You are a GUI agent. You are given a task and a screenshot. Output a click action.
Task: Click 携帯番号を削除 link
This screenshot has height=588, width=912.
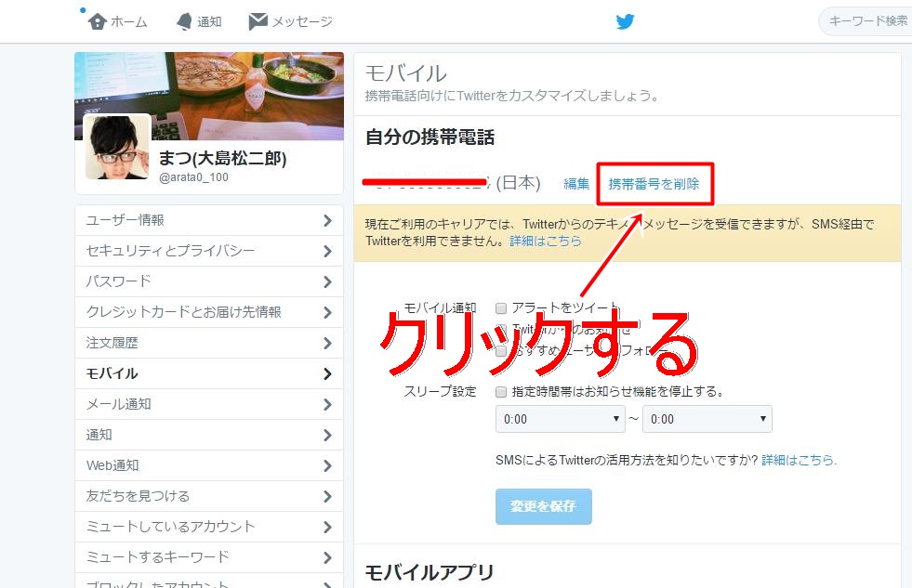click(654, 184)
